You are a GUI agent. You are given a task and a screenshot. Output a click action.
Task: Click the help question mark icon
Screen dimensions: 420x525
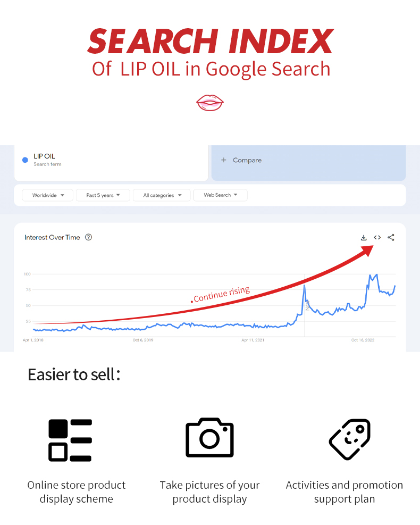pos(89,237)
